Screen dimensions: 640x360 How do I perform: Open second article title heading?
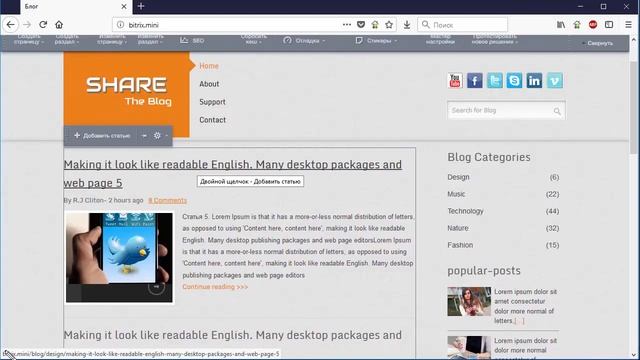233,335
